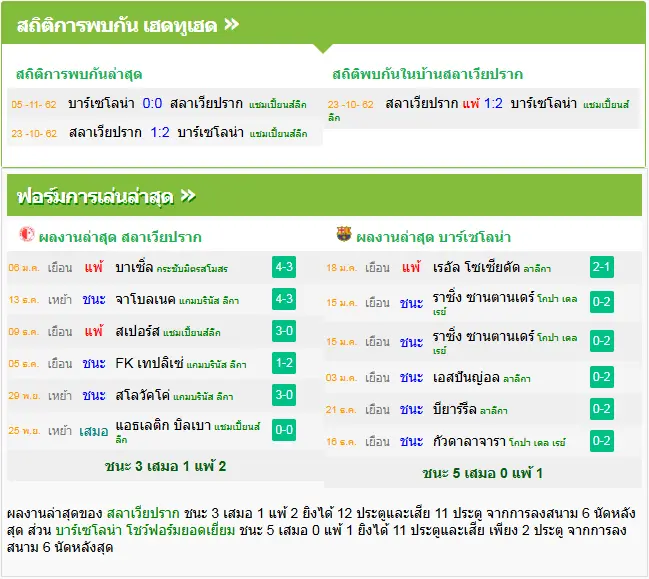Click '1:2' score in the latest meetings list
The height and width of the screenshot is (579, 649).
coord(160,132)
